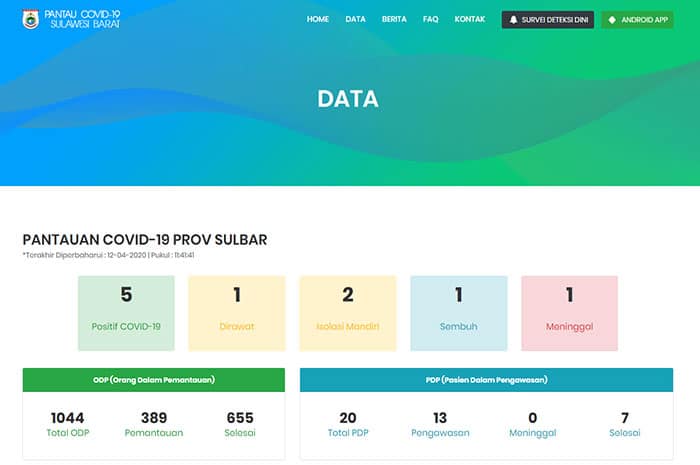Click the bell icon beside Survei Deteksi Dini

pyautogui.click(x=514, y=20)
